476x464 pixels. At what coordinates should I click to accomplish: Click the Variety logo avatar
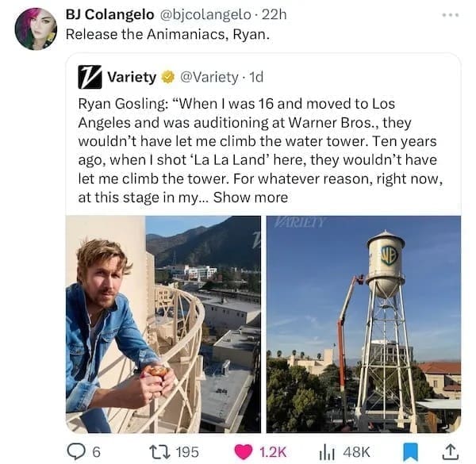(90, 77)
